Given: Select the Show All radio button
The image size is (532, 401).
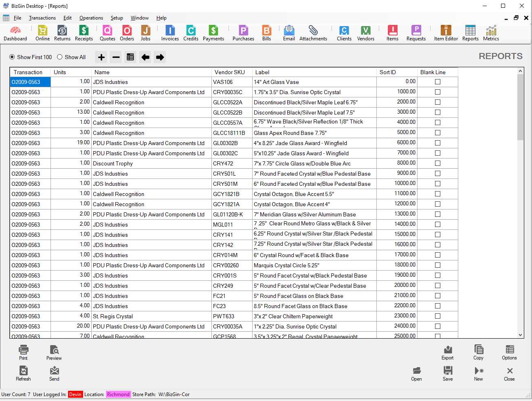Looking at the screenshot, I should click(60, 57).
